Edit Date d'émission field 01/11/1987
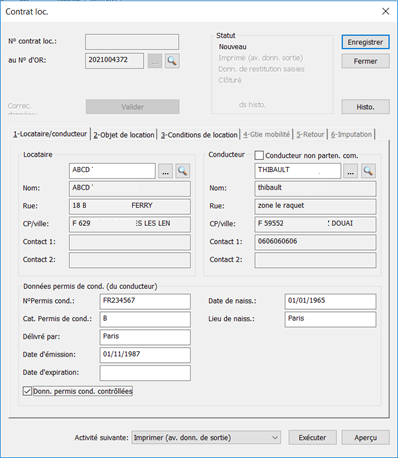 145,355
